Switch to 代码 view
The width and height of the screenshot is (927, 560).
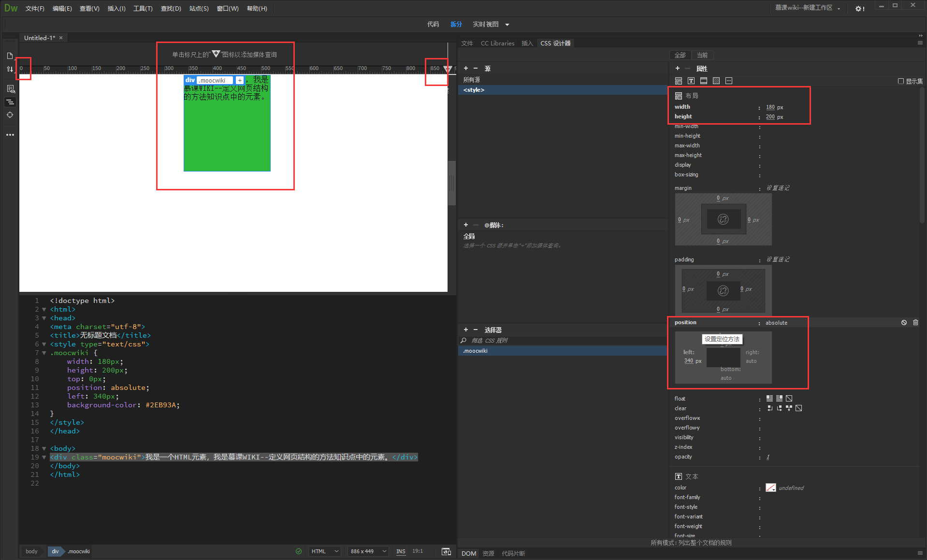(433, 25)
